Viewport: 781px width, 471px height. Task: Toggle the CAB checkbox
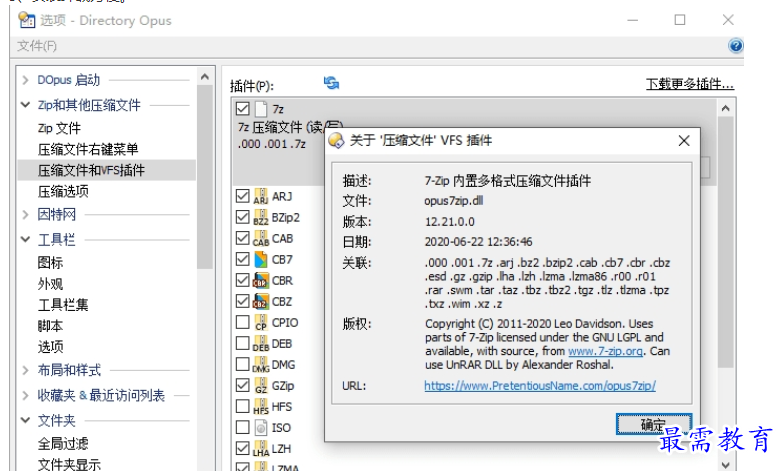[x=243, y=237]
